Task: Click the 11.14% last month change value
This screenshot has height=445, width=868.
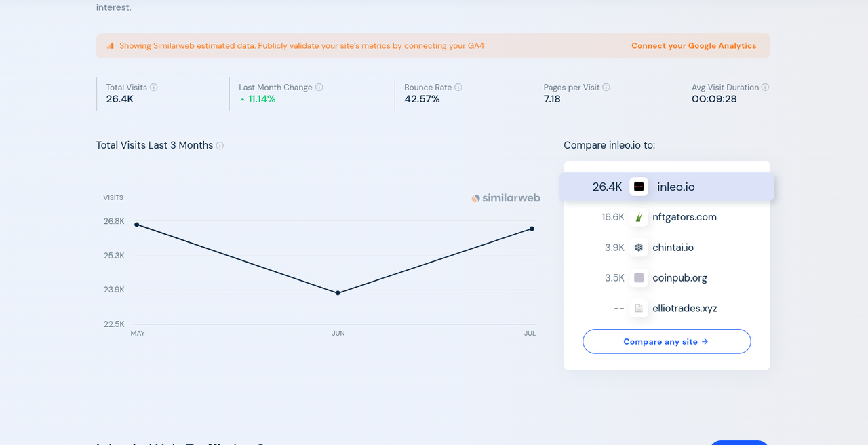Action: (x=262, y=99)
